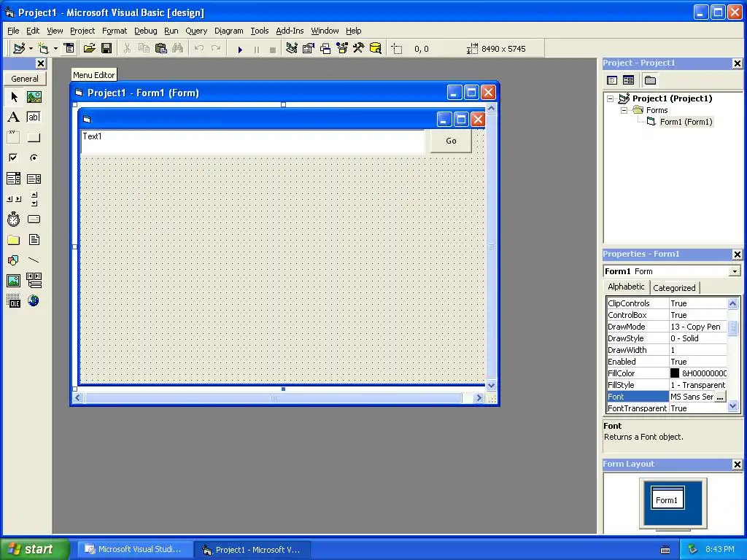Click View Object in Project panel
This screenshot has height=560, width=747.
tap(629, 80)
